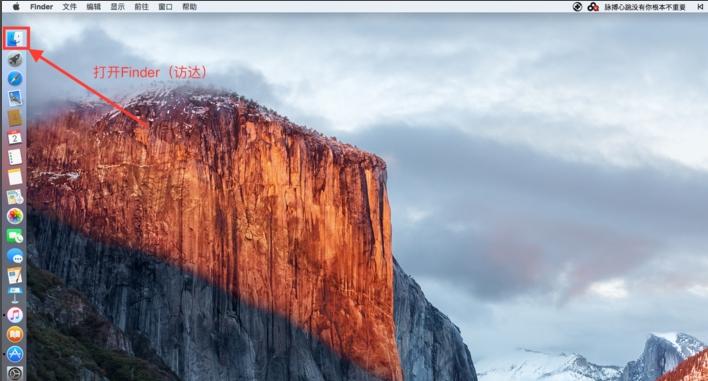Click the skip-back icon in menu bar
This screenshot has height=381, width=708.
(700, 7)
